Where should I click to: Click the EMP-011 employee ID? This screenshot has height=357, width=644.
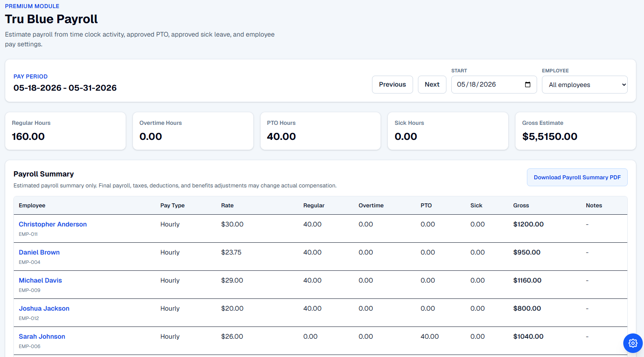click(x=28, y=234)
